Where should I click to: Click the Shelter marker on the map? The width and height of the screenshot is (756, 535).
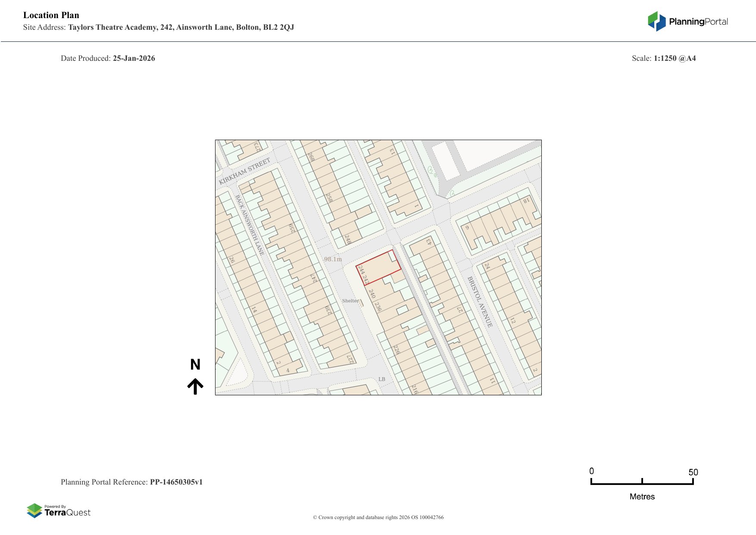pos(350,301)
